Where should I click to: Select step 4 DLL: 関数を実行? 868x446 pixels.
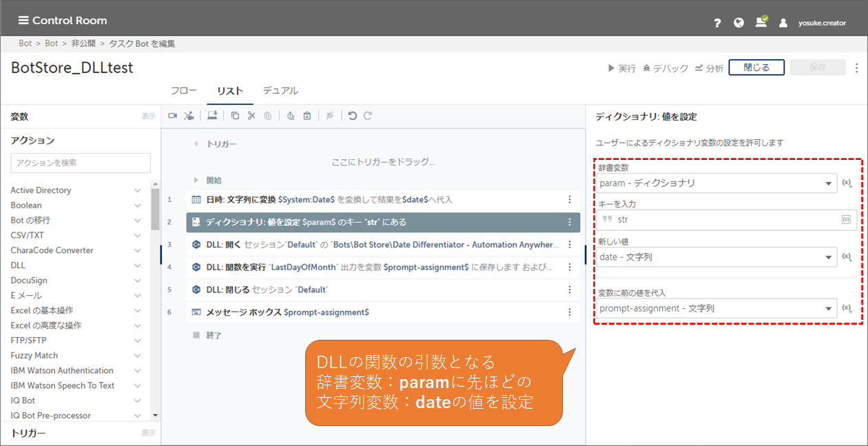pos(383,267)
